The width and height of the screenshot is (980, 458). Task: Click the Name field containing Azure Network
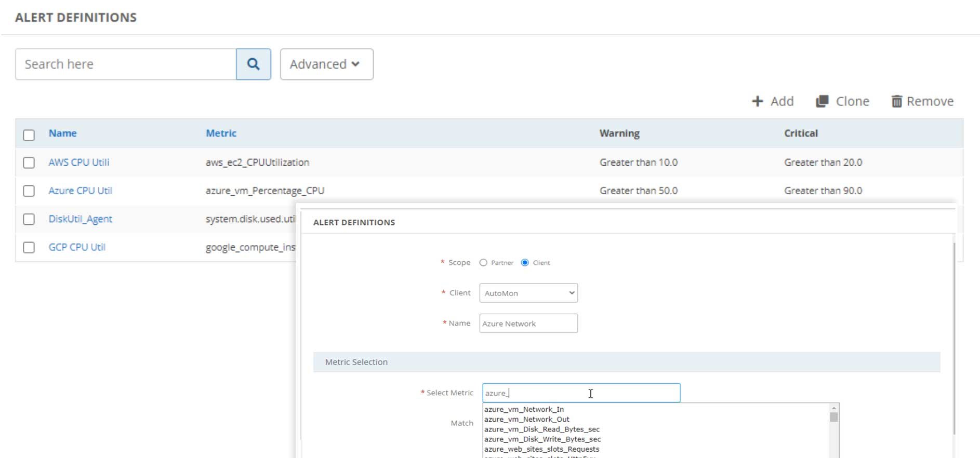528,323
